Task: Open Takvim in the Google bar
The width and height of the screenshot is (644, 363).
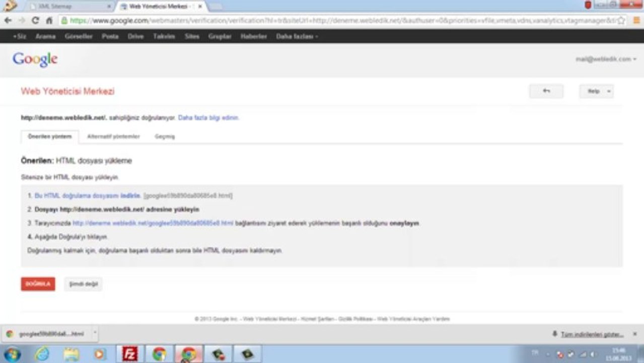Action: point(164,36)
